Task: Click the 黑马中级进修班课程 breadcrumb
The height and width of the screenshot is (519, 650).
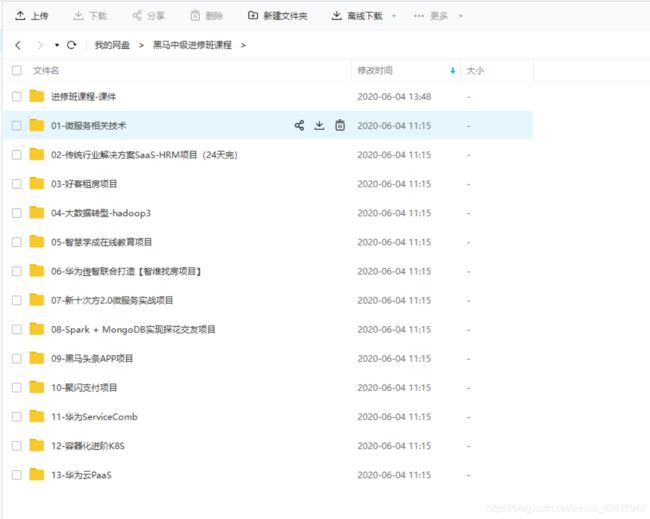Action: pyautogui.click(x=192, y=45)
